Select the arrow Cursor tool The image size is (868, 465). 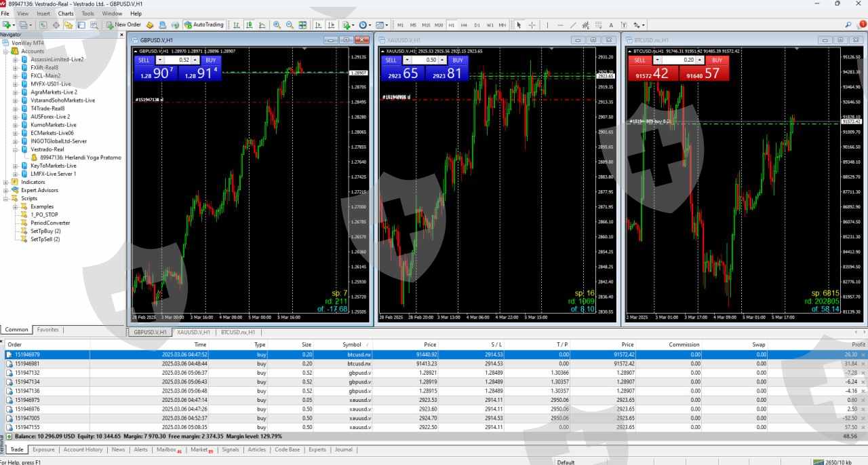tap(519, 25)
